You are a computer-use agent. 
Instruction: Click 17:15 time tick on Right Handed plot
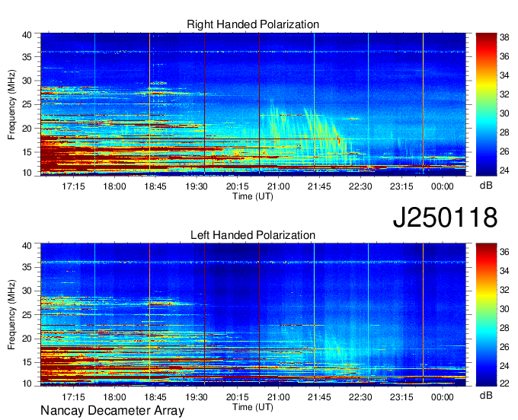click(73, 186)
